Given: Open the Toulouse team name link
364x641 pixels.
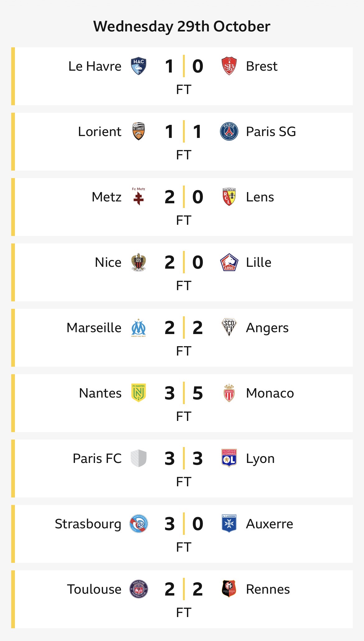Looking at the screenshot, I should 94,589.
